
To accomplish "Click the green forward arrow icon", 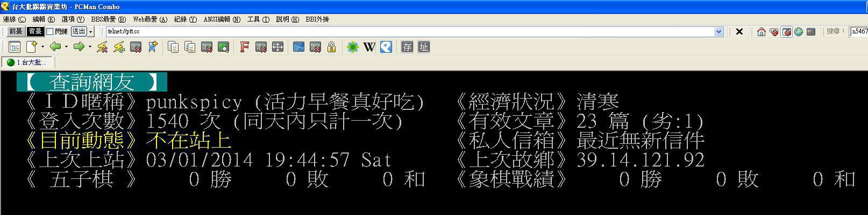I will [79, 47].
